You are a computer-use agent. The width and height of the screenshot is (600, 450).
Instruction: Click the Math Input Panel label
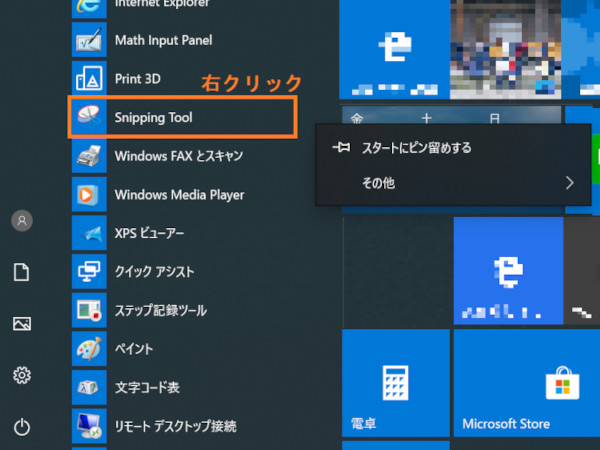coord(163,40)
